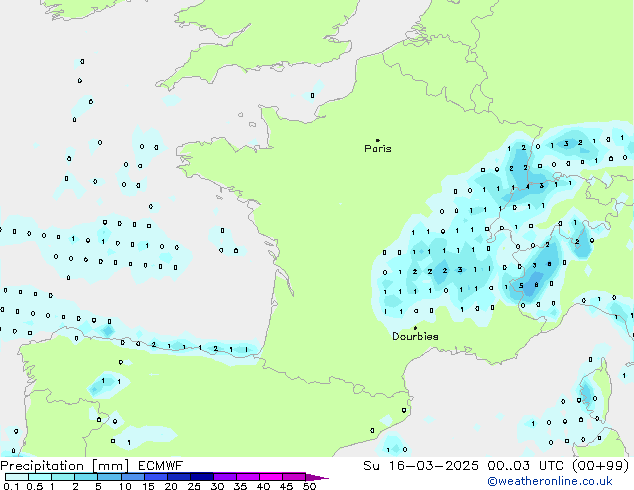Viewport: 634px width, 490px height.
Task: Click the precipitation value '4' near Switzerland
Action: (527, 187)
